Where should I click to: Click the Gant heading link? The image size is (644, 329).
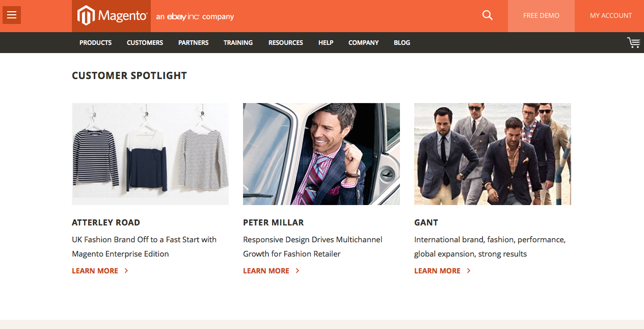(426, 222)
